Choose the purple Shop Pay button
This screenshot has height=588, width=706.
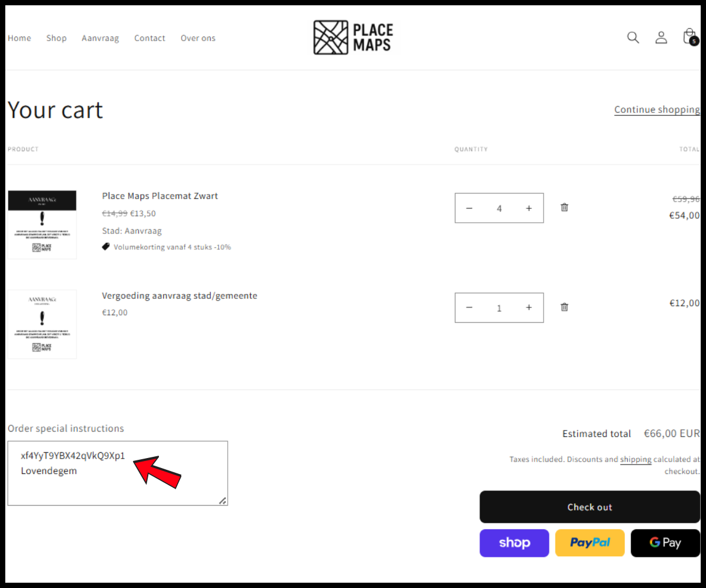click(514, 543)
